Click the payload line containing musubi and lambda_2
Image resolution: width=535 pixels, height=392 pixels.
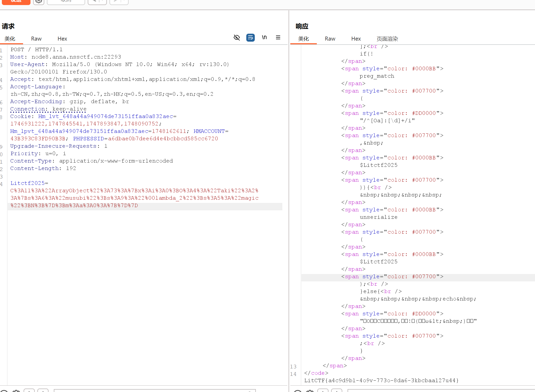click(x=134, y=198)
